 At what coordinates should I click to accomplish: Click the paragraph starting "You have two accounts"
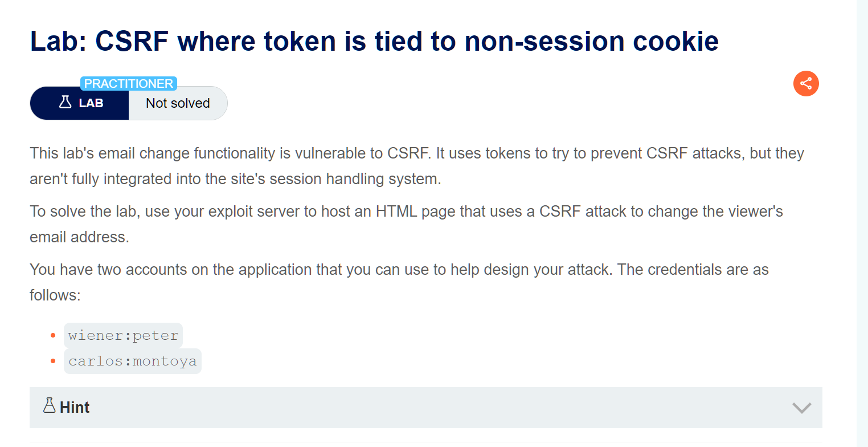399,270
